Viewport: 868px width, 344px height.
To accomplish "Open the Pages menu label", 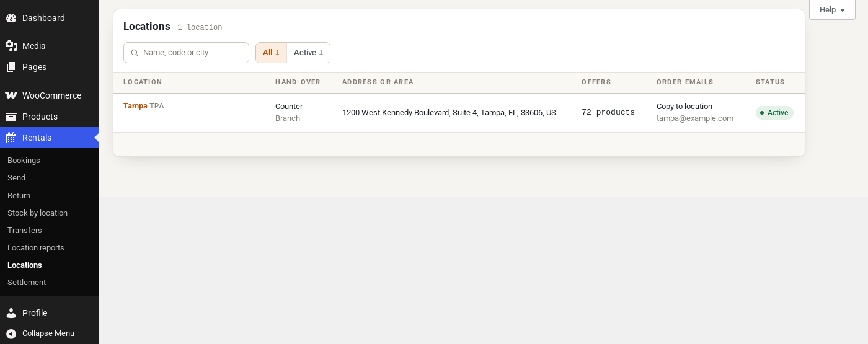I will (34, 67).
